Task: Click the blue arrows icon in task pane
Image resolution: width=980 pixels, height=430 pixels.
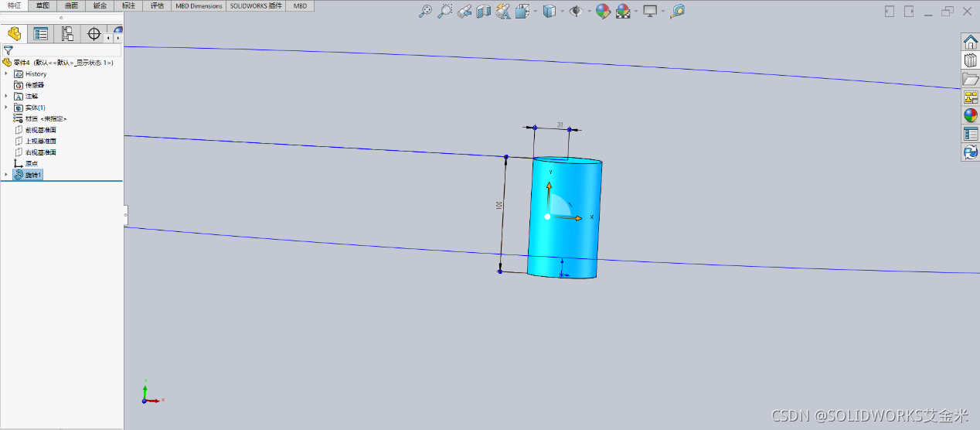Action: tap(971, 153)
